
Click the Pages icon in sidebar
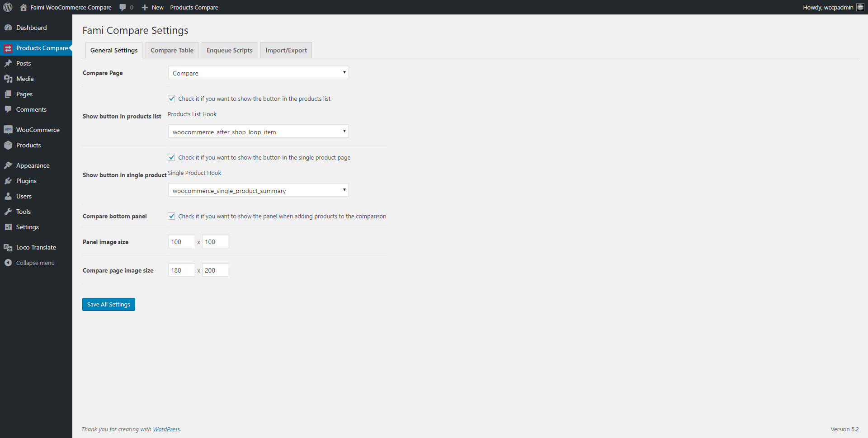click(x=8, y=94)
